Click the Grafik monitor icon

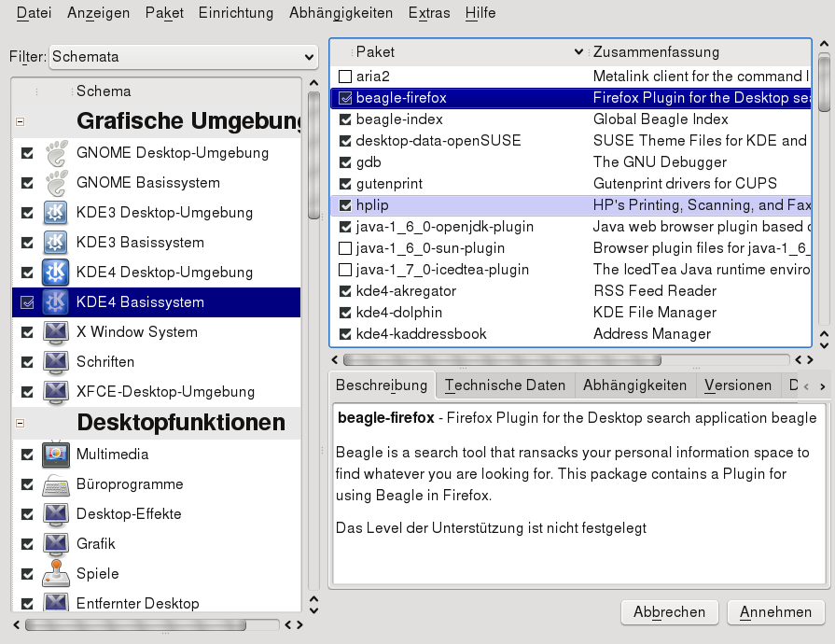56,544
